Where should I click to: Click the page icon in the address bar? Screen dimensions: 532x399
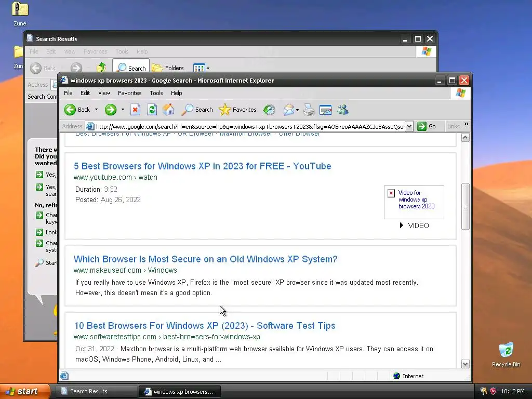[90, 127]
